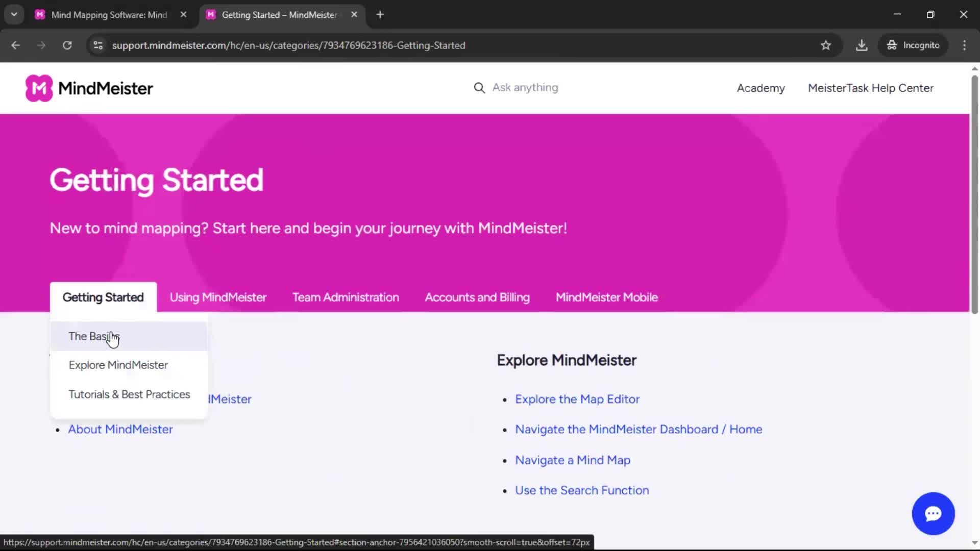Click the Getting Started category tab
The width and height of the screenshot is (980, 551).
[103, 297]
